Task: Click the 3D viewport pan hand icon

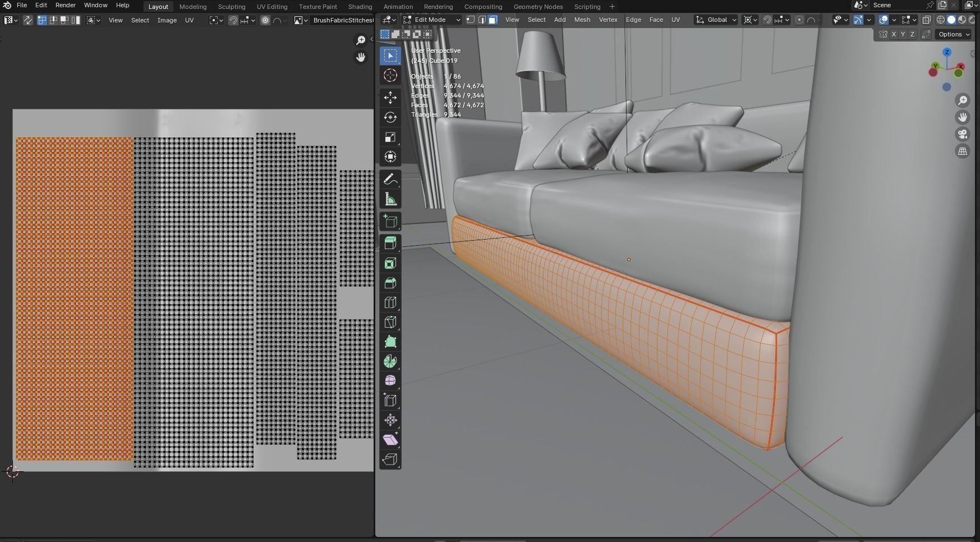Action: click(x=963, y=117)
